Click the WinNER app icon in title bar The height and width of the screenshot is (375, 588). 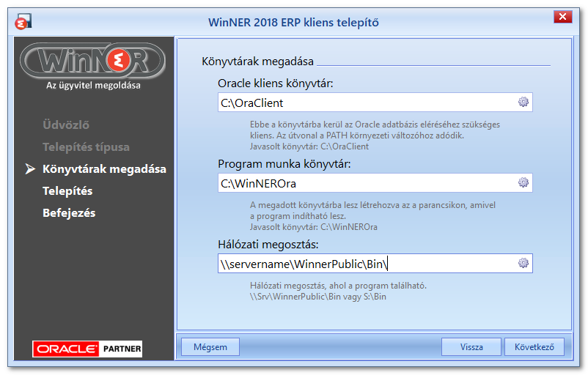point(23,22)
